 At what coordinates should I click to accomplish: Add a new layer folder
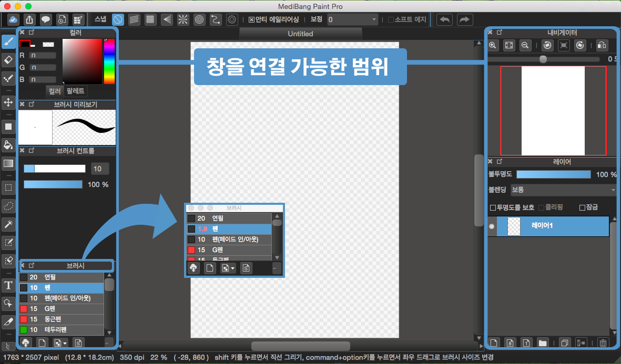[542, 342]
